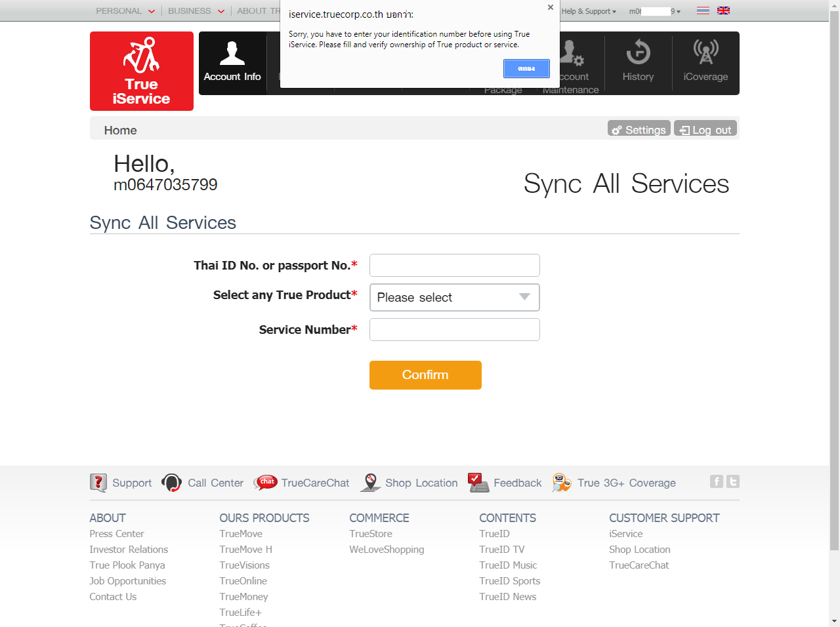
Task: Open the WeLoveShopping link
Action: tap(387, 550)
